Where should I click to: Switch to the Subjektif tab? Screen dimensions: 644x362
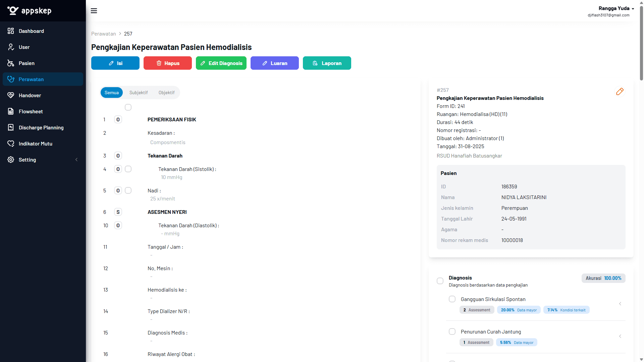point(139,93)
